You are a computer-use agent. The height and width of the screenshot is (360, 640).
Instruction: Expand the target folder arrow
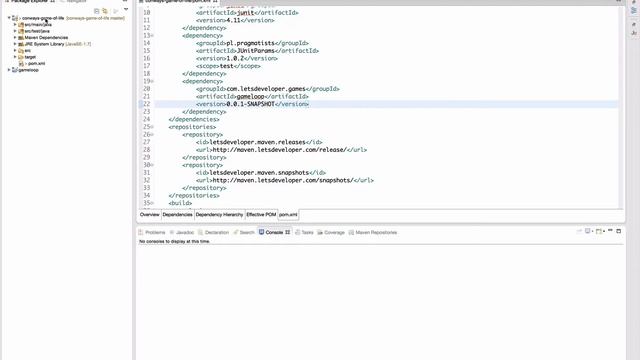pos(15,57)
